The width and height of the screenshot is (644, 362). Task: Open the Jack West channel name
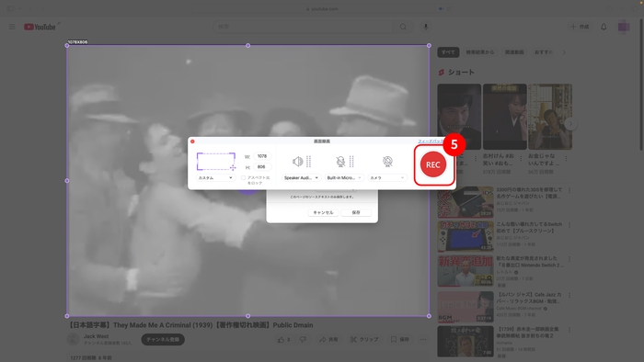96,336
